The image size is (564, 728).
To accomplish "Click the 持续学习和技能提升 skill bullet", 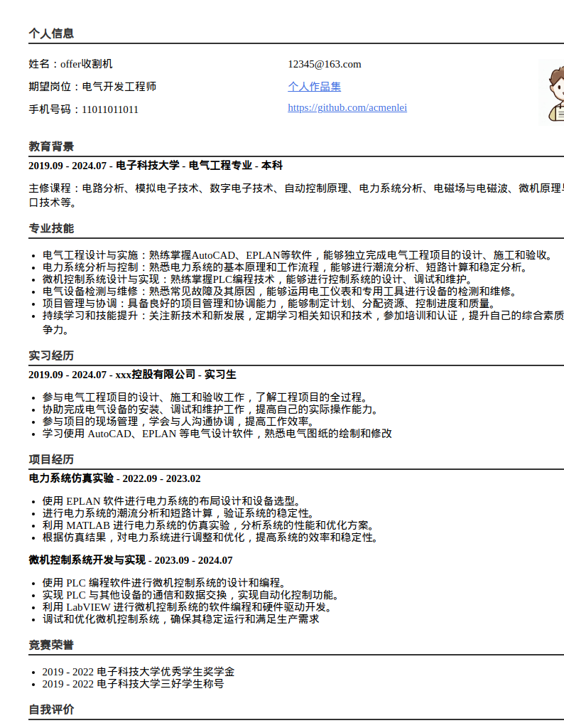I will 303,322.
